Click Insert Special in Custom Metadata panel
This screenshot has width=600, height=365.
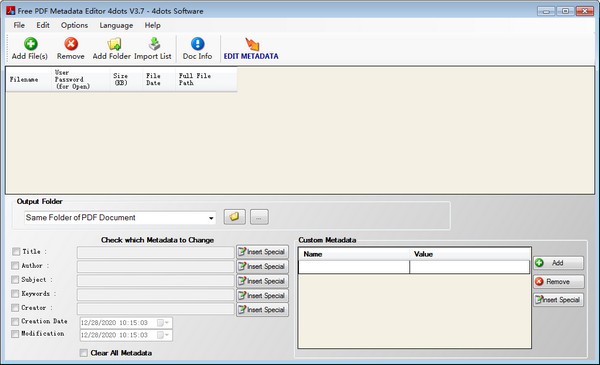coord(558,300)
